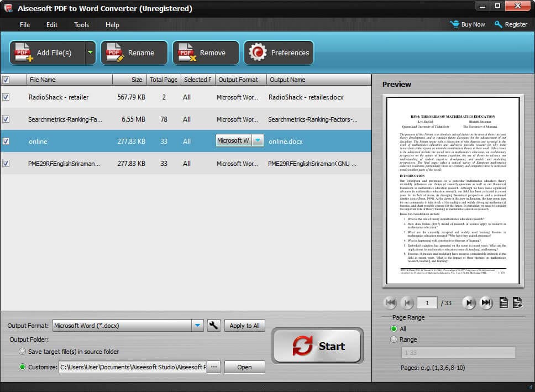
Task: Click Apply to All
Action: pos(244,326)
